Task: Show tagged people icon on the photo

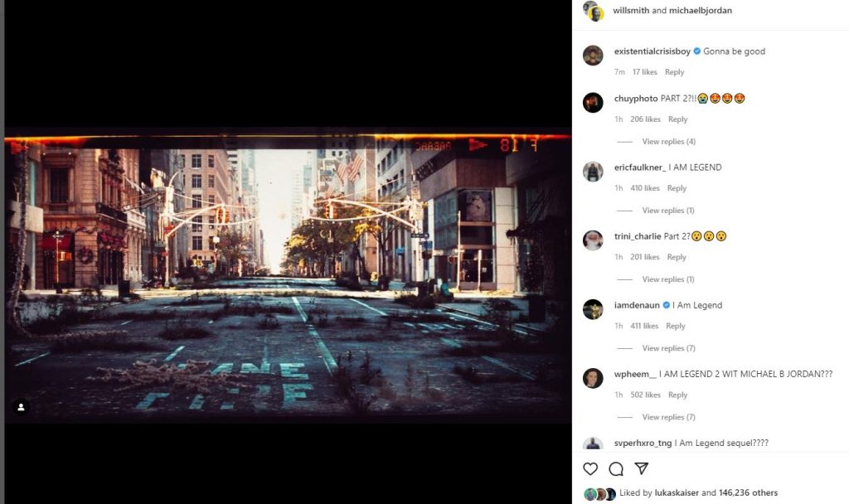Action: click(21, 407)
